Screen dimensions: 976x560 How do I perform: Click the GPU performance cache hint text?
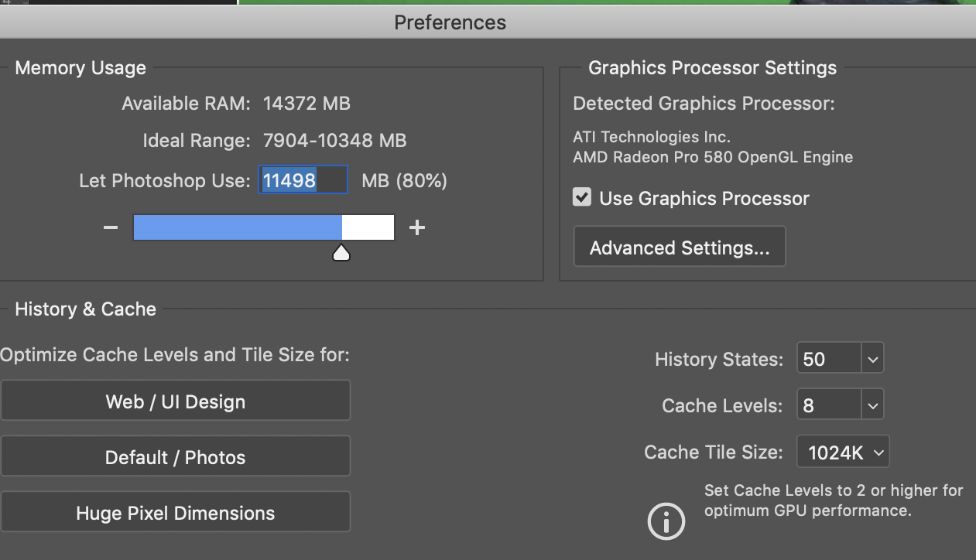(x=833, y=500)
